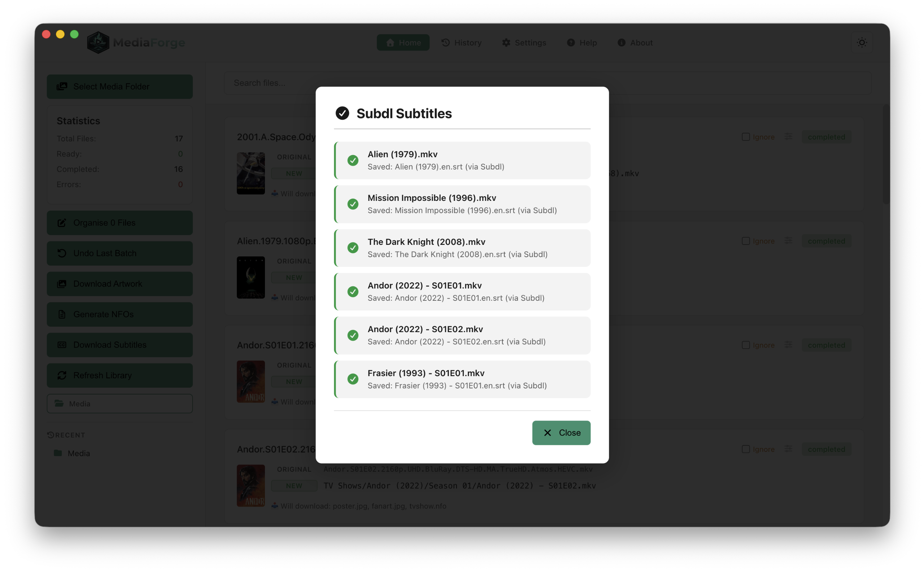
Task: Click the Undo Last Batch arrow icon
Action: pos(62,253)
